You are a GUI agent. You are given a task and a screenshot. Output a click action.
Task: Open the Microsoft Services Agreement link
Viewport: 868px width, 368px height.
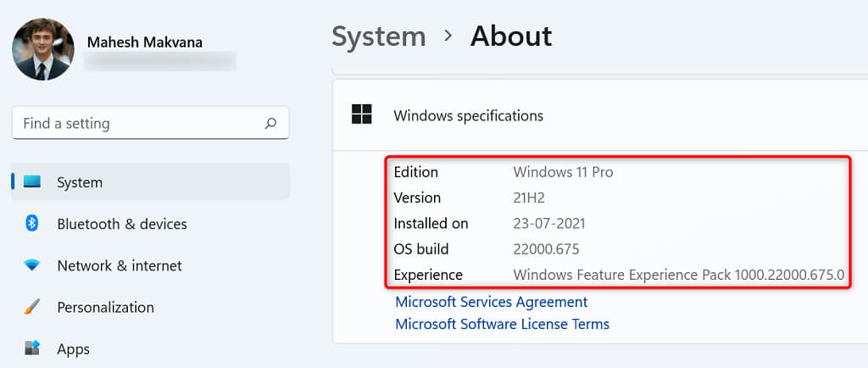pyautogui.click(x=491, y=302)
